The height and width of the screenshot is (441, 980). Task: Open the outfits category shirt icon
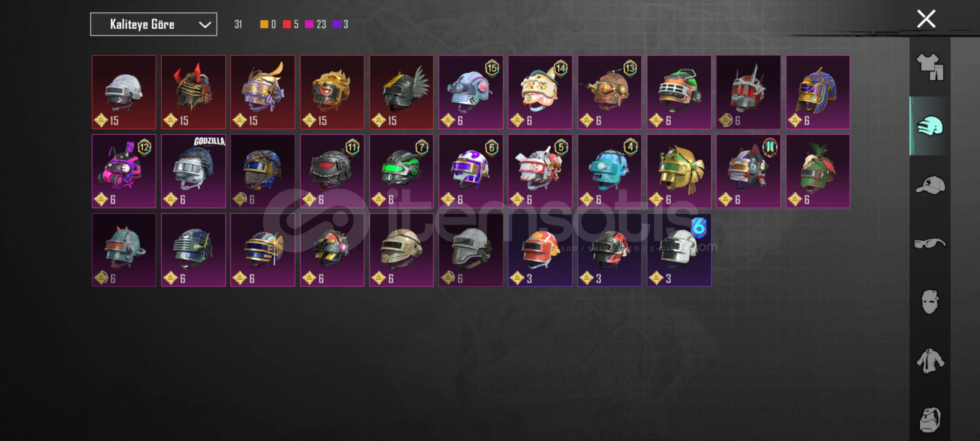coord(930,67)
